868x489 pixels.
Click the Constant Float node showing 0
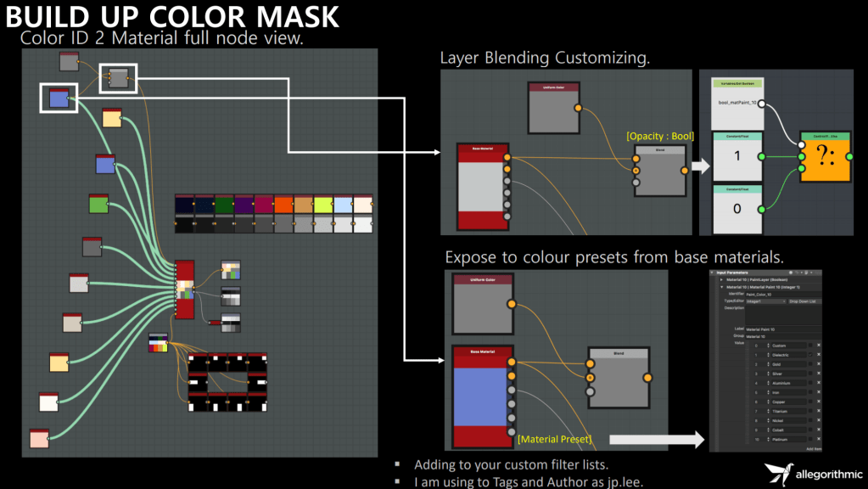(736, 209)
